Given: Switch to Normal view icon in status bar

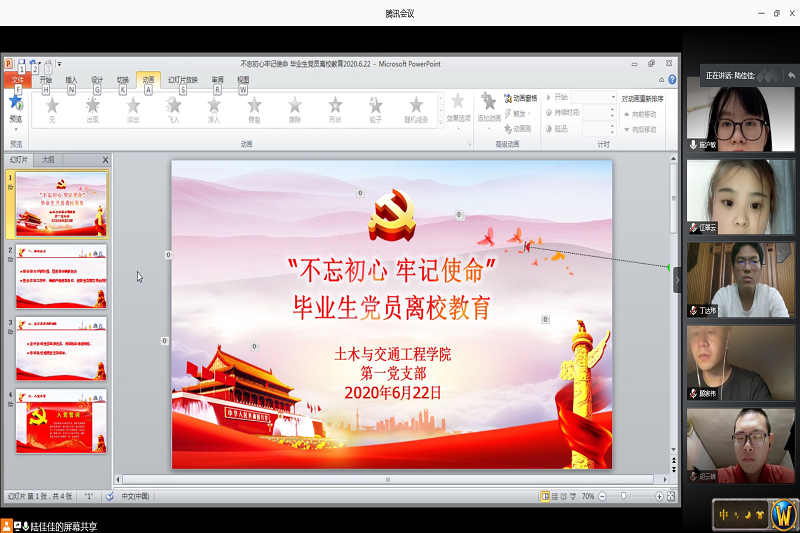Looking at the screenshot, I should [x=545, y=496].
